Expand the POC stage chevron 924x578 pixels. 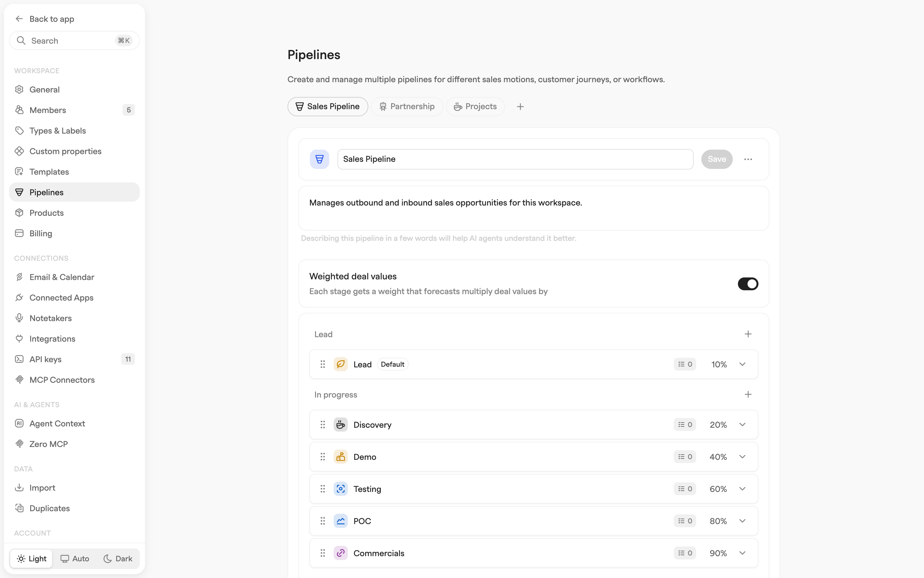coord(742,521)
